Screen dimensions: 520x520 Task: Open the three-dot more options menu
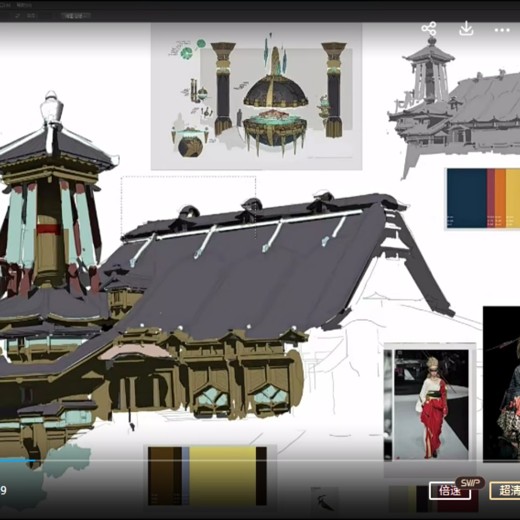(x=502, y=30)
